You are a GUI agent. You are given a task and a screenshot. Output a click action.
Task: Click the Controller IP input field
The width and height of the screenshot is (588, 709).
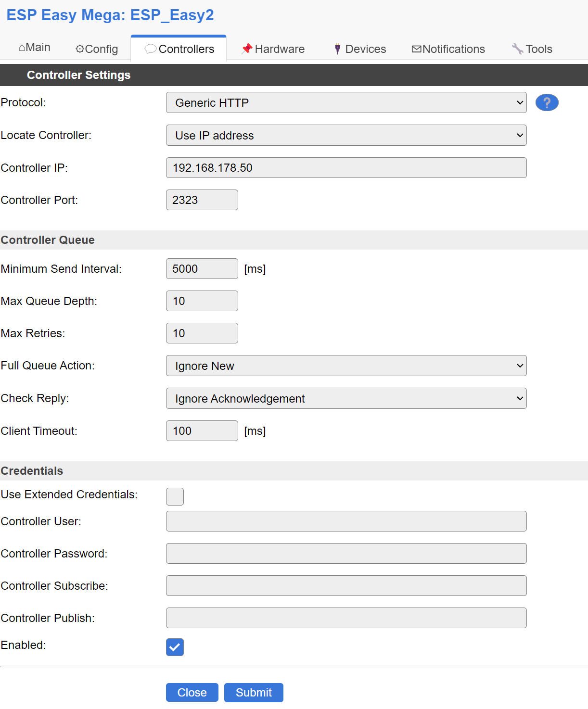[x=346, y=167]
